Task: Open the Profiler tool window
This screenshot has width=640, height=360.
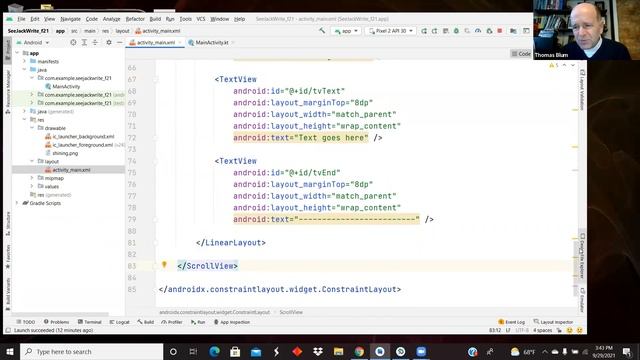Action: [x=172, y=322]
